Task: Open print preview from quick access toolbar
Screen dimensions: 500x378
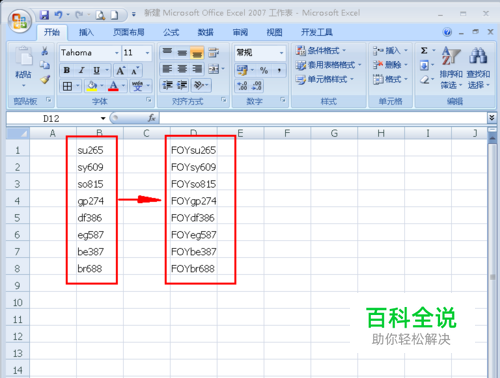Action: tap(100, 15)
